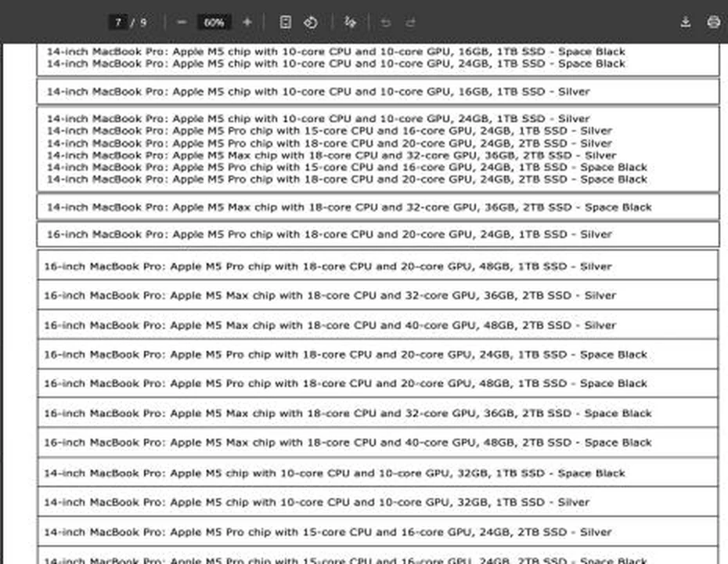Select row 14-inch M5 16GB 1TB Silver
Screen dimensions: 728x564
click(x=378, y=92)
